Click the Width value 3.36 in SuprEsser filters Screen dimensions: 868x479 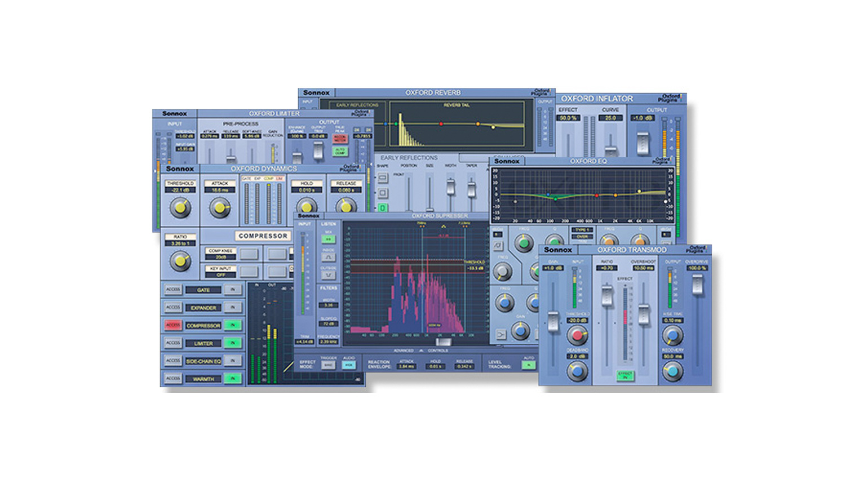click(x=329, y=305)
